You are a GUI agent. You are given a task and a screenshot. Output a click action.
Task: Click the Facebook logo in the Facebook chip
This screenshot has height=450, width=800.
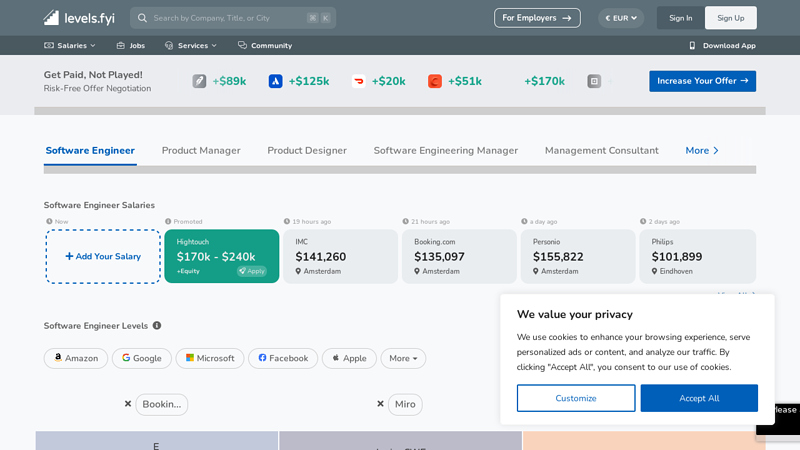(262, 358)
